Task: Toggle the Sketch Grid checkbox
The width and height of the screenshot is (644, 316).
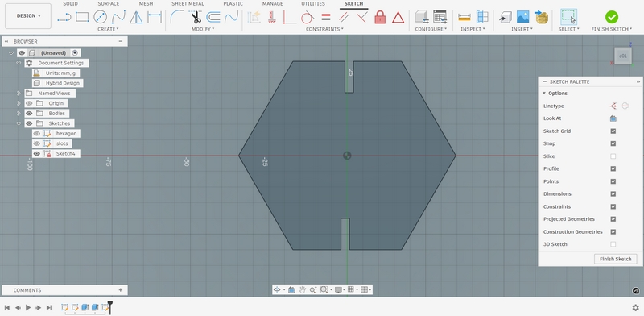Action: (x=613, y=131)
